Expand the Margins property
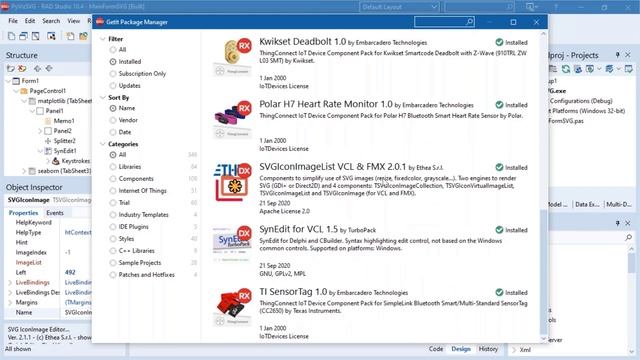The width and height of the screenshot is (640, 360). pos(10,302)
